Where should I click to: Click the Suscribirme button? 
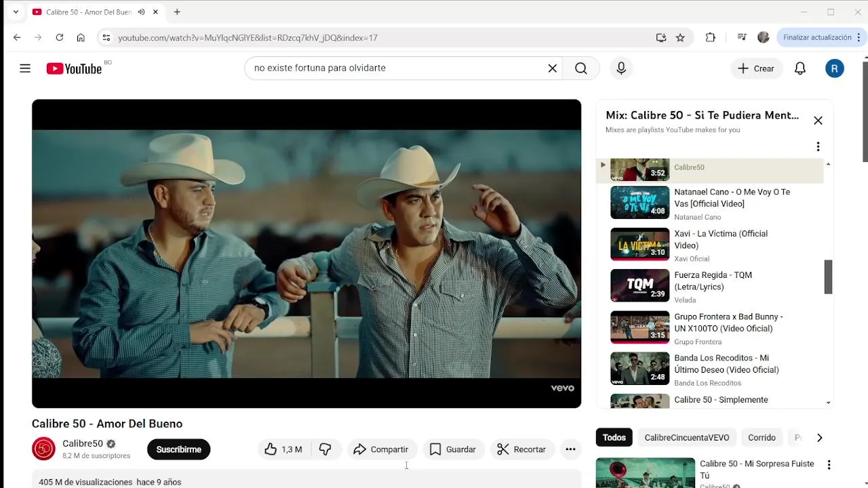coord(179,449)
